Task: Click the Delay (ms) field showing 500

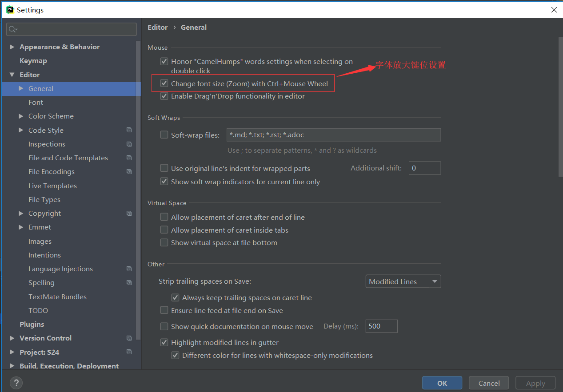Action: click(381, 326)
